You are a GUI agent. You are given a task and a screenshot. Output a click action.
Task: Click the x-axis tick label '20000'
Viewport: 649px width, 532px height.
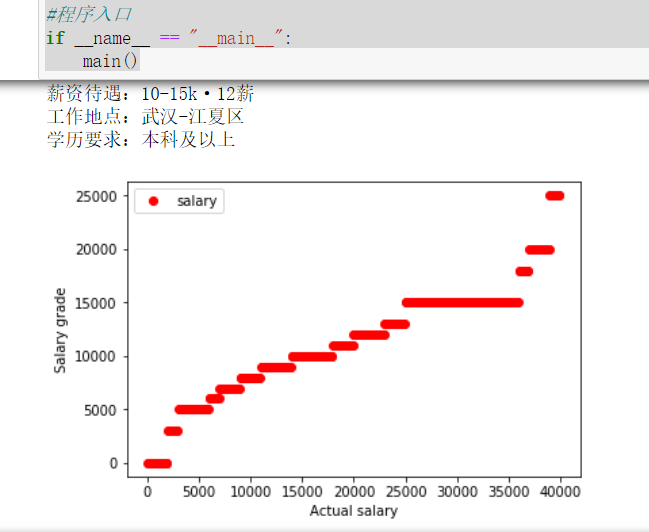354,491
